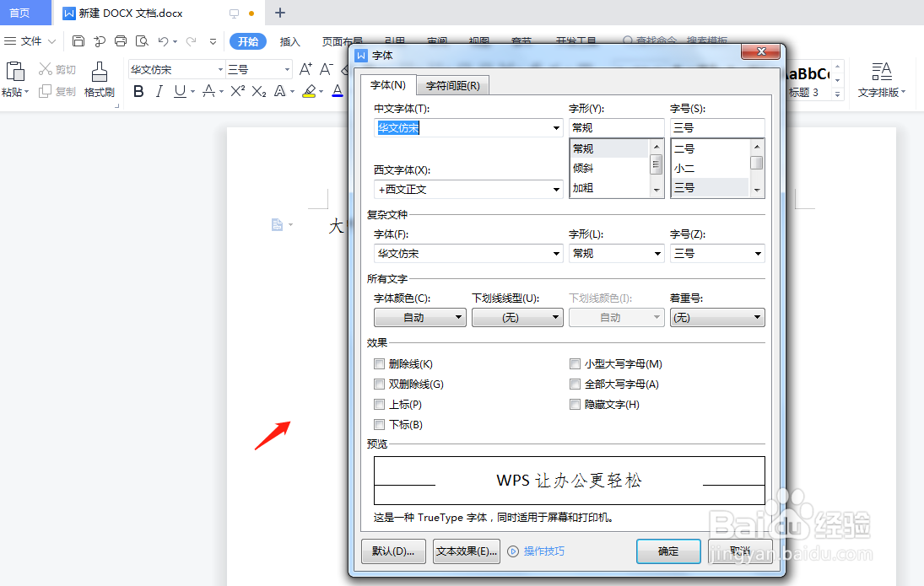Enable the 删除线 strikethrough checkbox
This screenshot has width=924, height=586.
point(379,363)
